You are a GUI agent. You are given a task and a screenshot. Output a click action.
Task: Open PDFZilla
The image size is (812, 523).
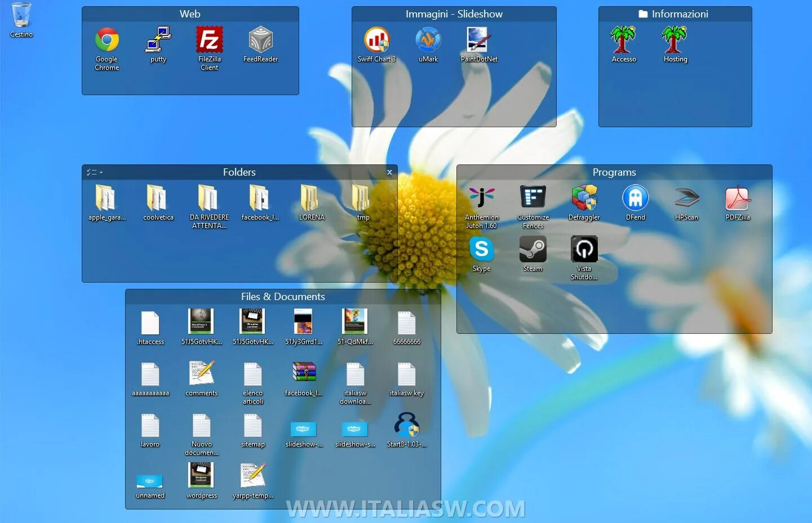(738, 203)
